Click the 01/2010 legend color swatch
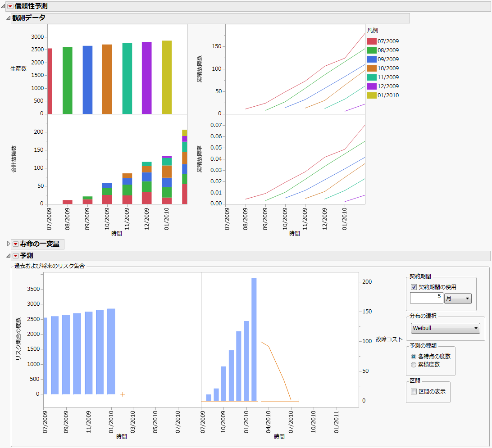The height and width of the screenshot is (448, 492). tap(372, 95)
